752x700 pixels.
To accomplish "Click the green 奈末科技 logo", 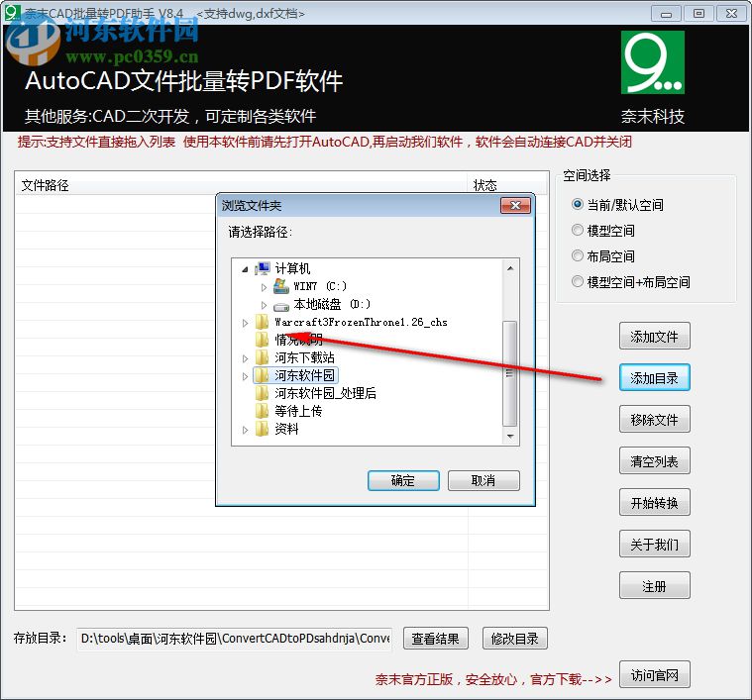I will pos(652,62).
